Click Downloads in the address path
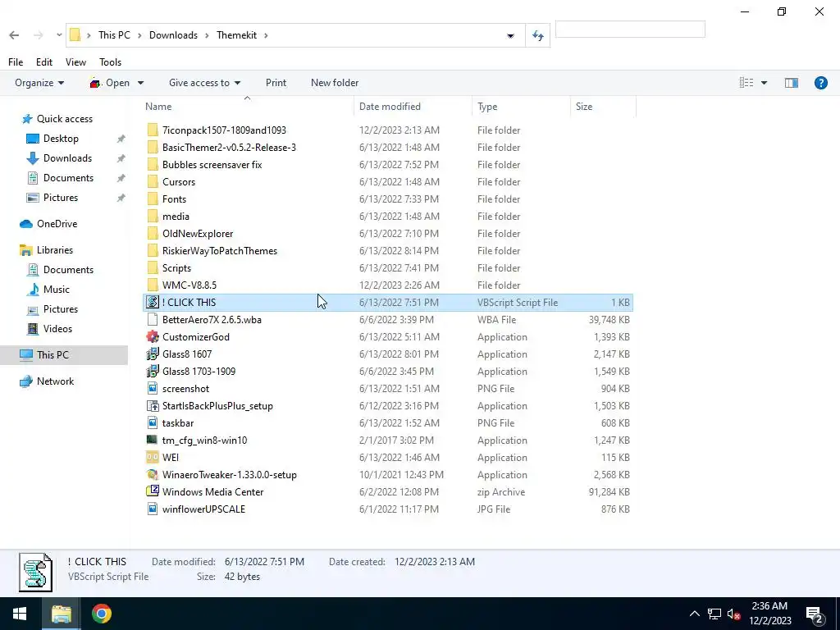Viewport: 840px width, 630px height. [x=174, y=35]
